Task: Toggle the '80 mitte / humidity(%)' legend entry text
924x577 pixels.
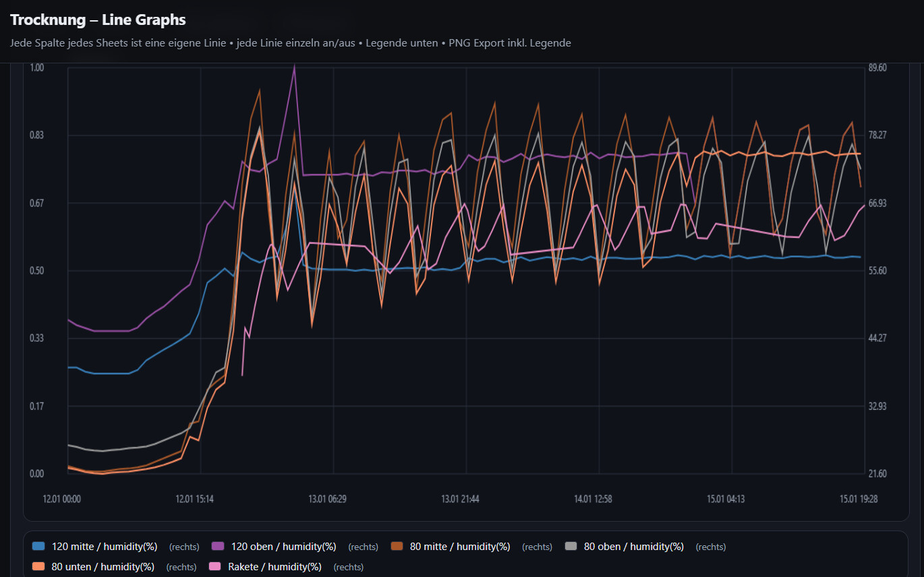Action: [460, 547]
